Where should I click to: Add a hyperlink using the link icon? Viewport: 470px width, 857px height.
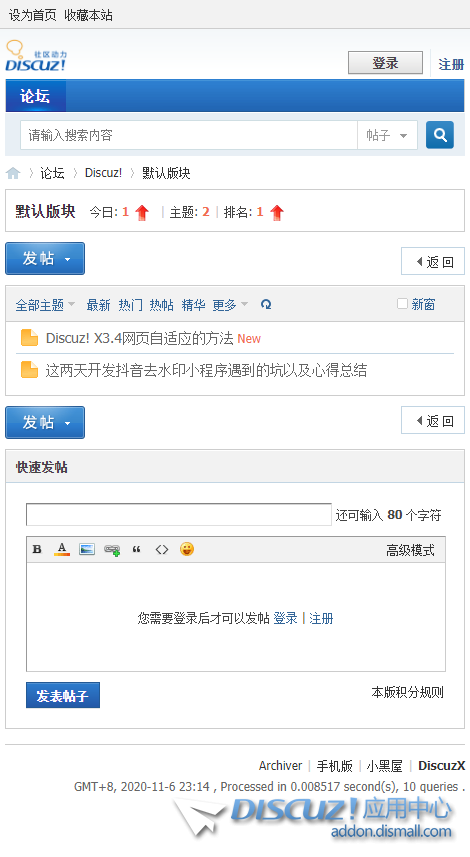(x=112, y=550)
